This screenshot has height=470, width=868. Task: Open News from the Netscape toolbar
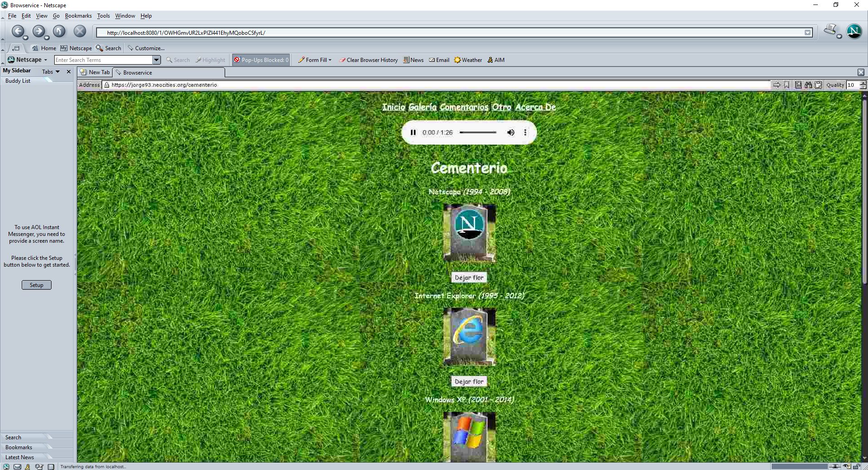pos(413,60)
